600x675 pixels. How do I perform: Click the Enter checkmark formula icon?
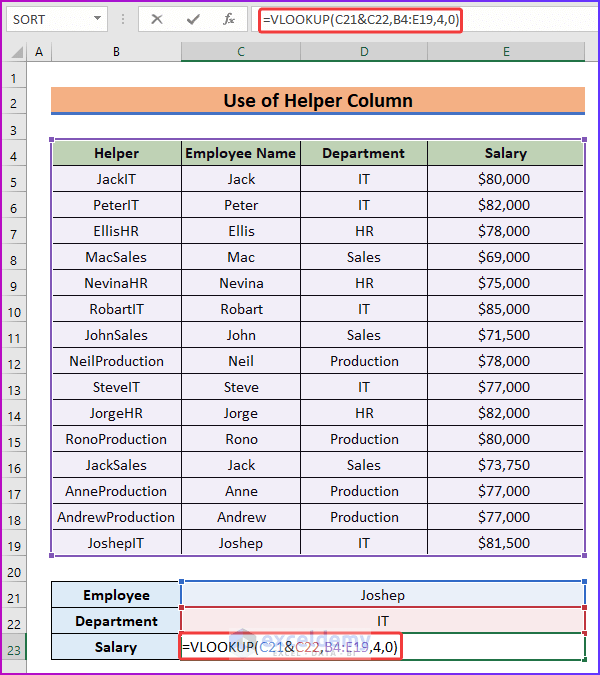193,19
